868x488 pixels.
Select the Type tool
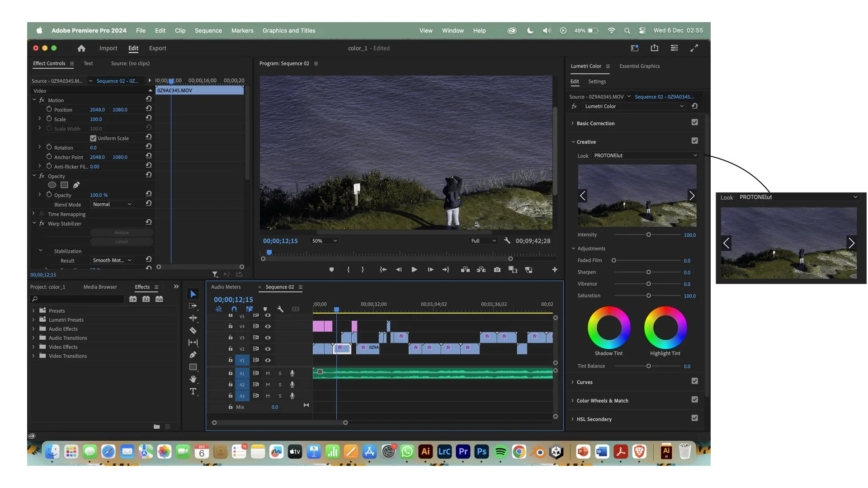click(x=193, y=391)
